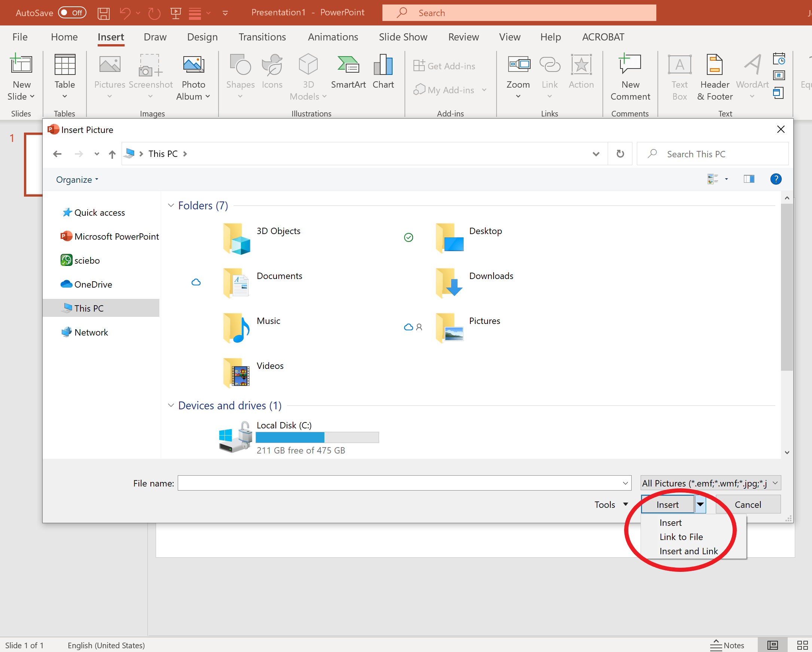Click the blue help question mark

(x=775, y=179)
